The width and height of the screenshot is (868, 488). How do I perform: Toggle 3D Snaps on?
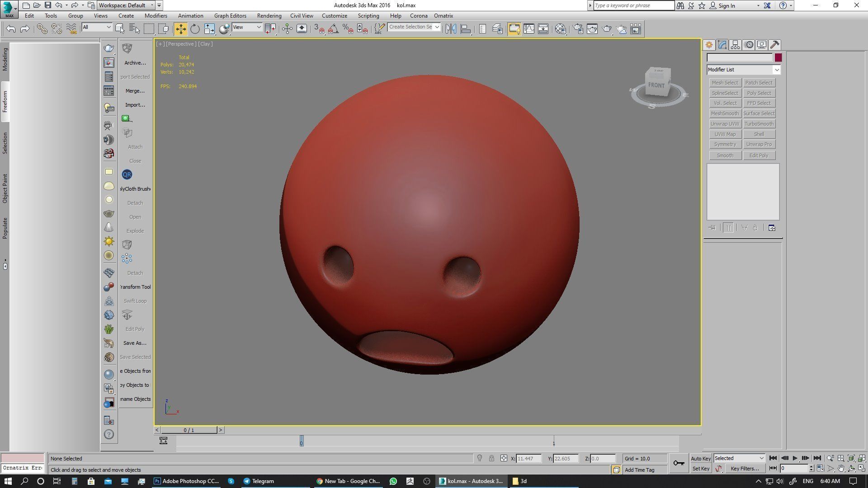tap(319, 29)
